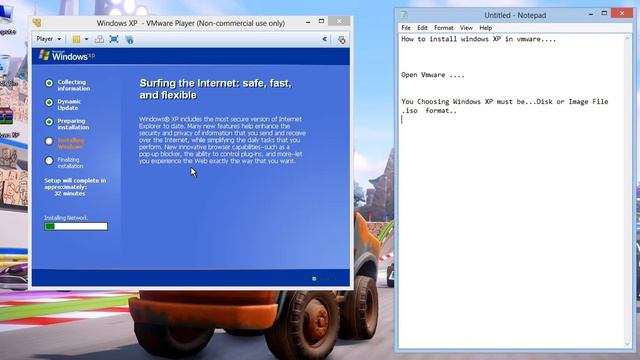
Task: Minimize the Notepad window
Action: tap(591, 14)
